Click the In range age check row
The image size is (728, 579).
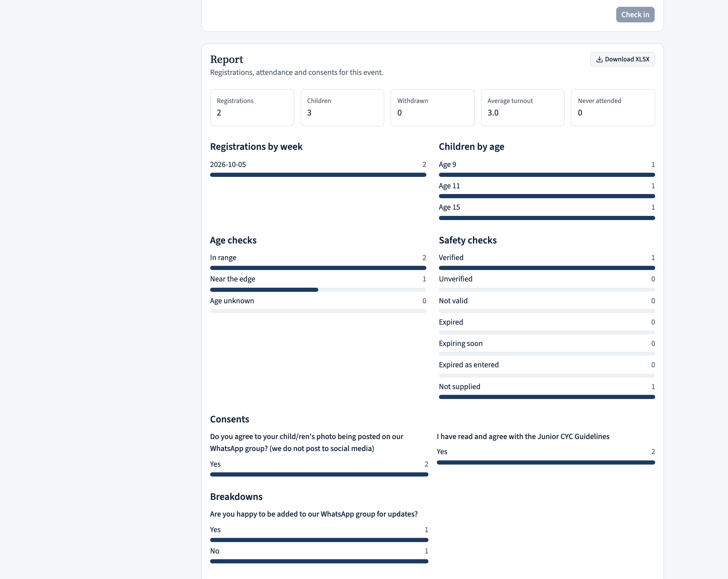pos(318,262)
